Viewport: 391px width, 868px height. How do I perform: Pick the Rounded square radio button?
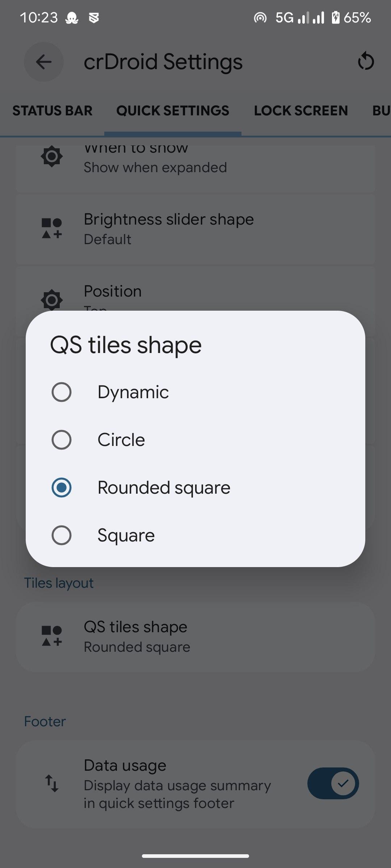point(62,488)
